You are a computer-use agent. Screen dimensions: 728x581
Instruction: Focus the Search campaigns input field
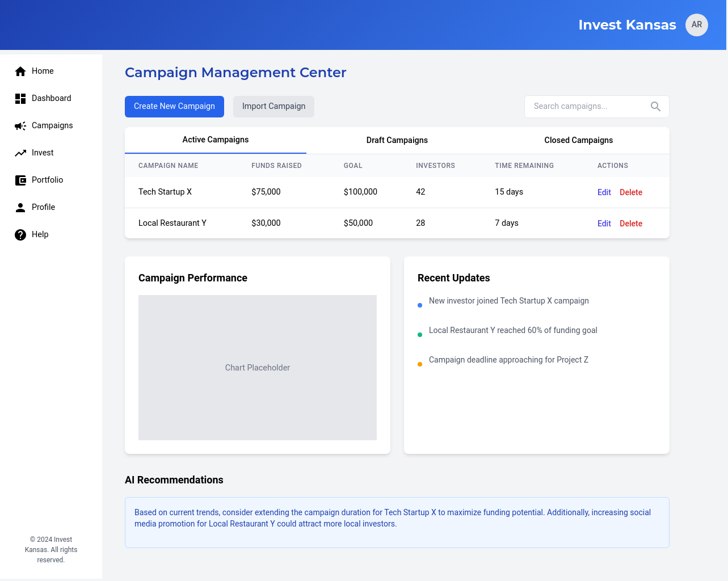(x=584, y=107)
